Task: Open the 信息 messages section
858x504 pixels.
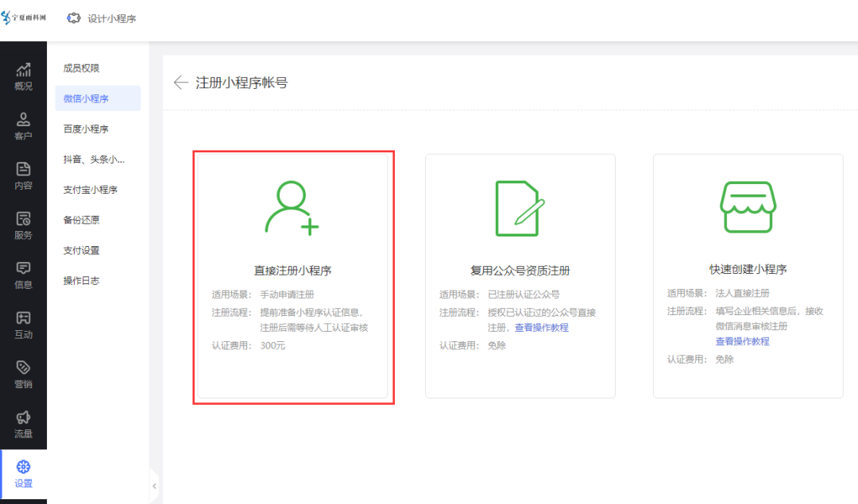Action: pos(23,275)
